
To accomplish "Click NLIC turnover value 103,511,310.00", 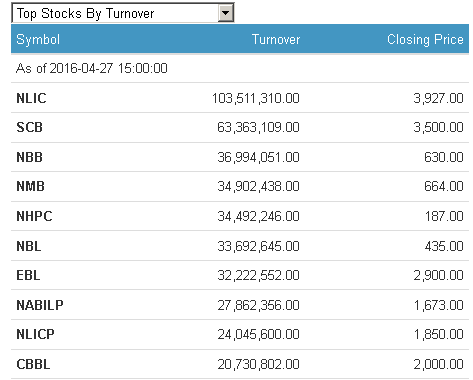I will [x=256, y=98].
